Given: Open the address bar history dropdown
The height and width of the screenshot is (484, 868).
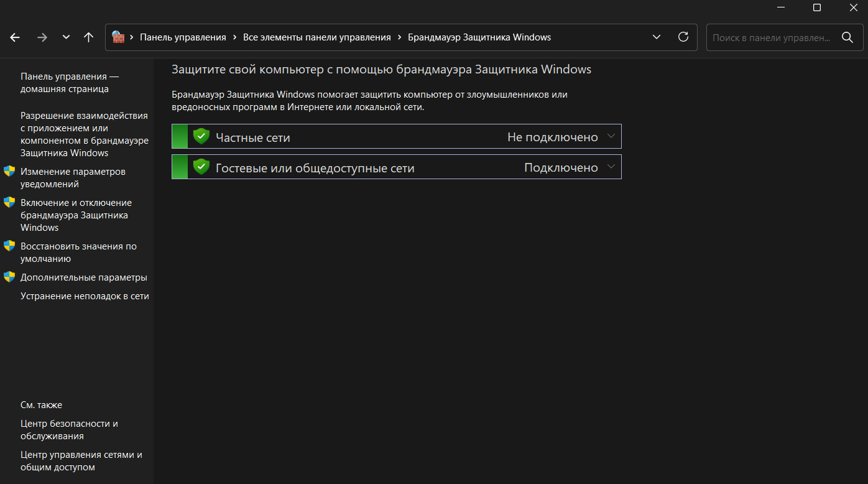Looking at the screenshot, I should tap(657, 37).
